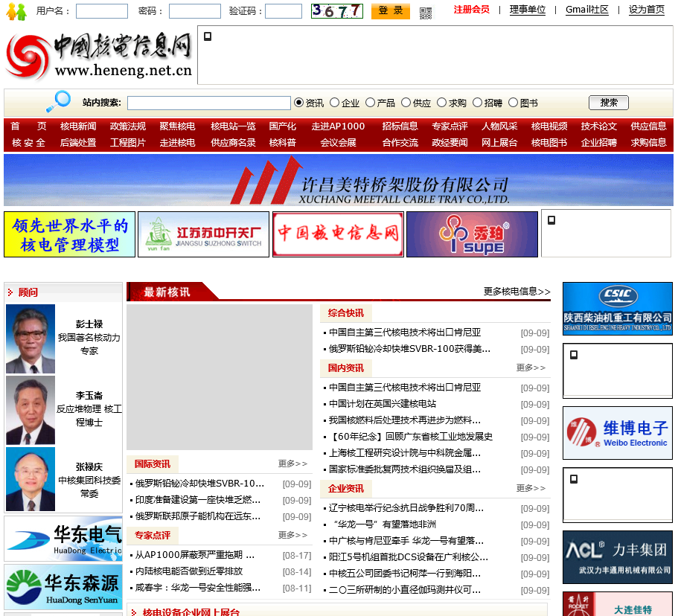Select the 图书 search radio button
Screen dimensions: 678x616
click(x=513, y=103)
